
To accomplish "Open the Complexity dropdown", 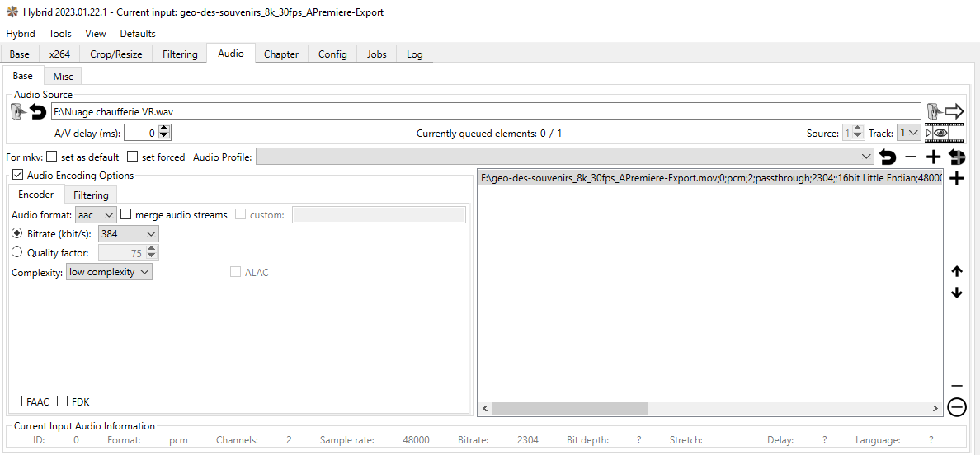I will (109, 272).
